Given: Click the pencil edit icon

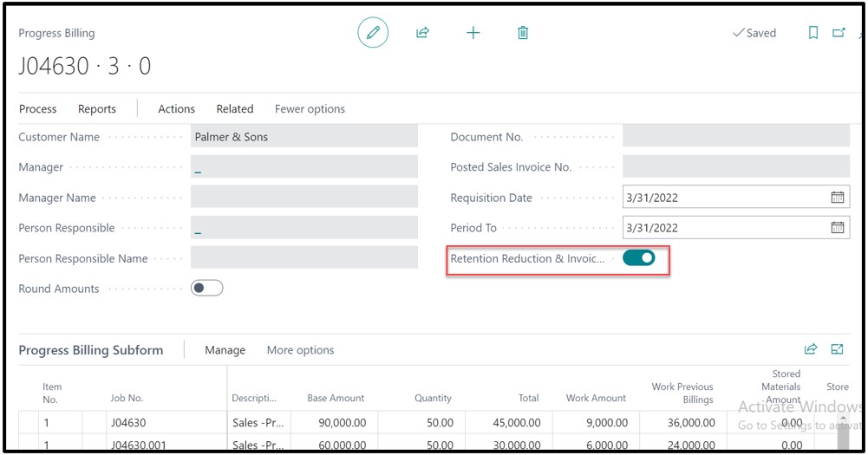Looking at the screenshot, I should pyautogui.click(x=373, y=33).
